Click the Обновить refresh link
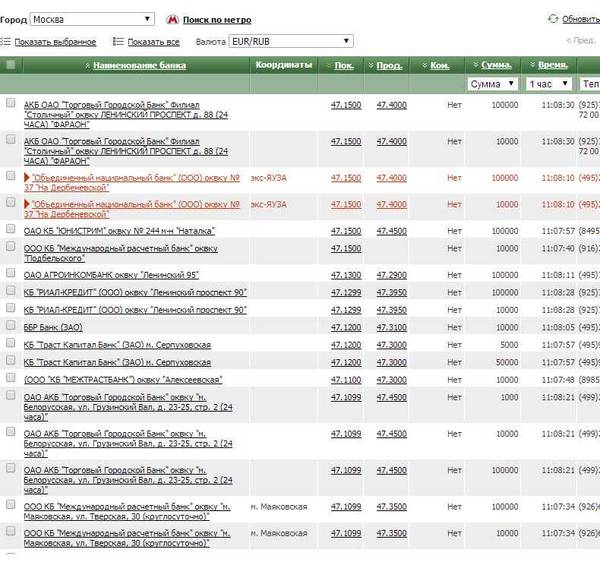Viewport: 600px width, 565px height. (x=581, y=19)
